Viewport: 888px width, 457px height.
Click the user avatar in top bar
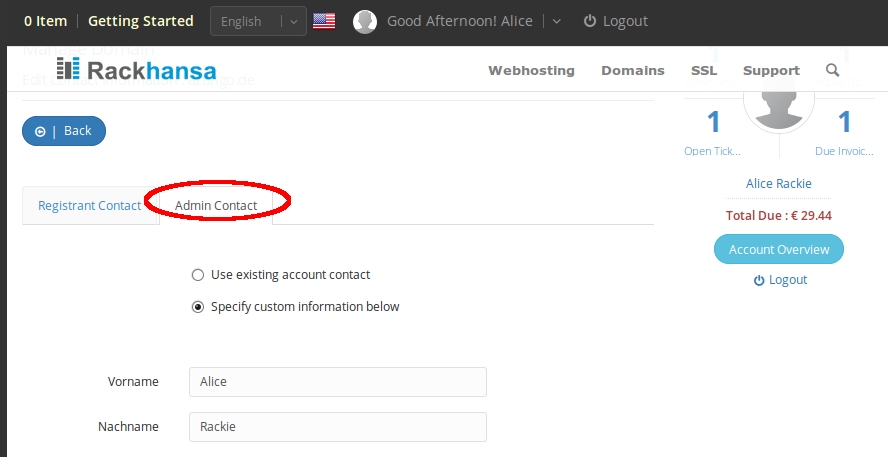click(365, 22)
